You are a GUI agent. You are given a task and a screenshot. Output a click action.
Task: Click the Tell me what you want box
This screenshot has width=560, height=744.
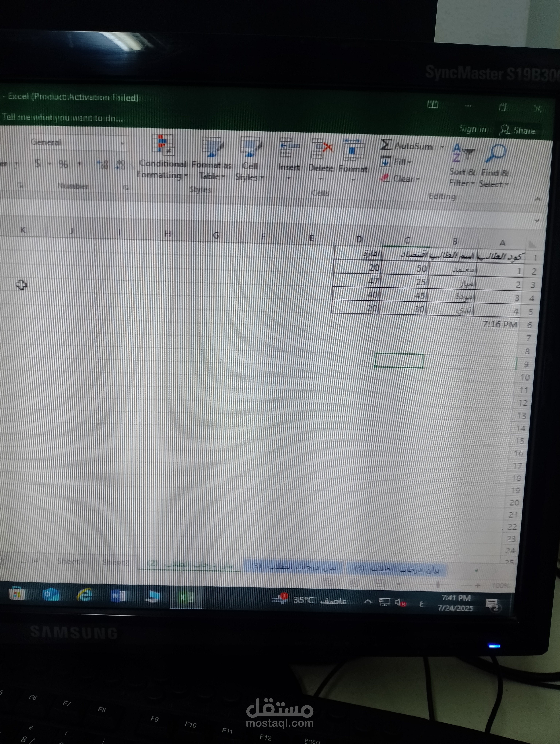pos(63,117)
